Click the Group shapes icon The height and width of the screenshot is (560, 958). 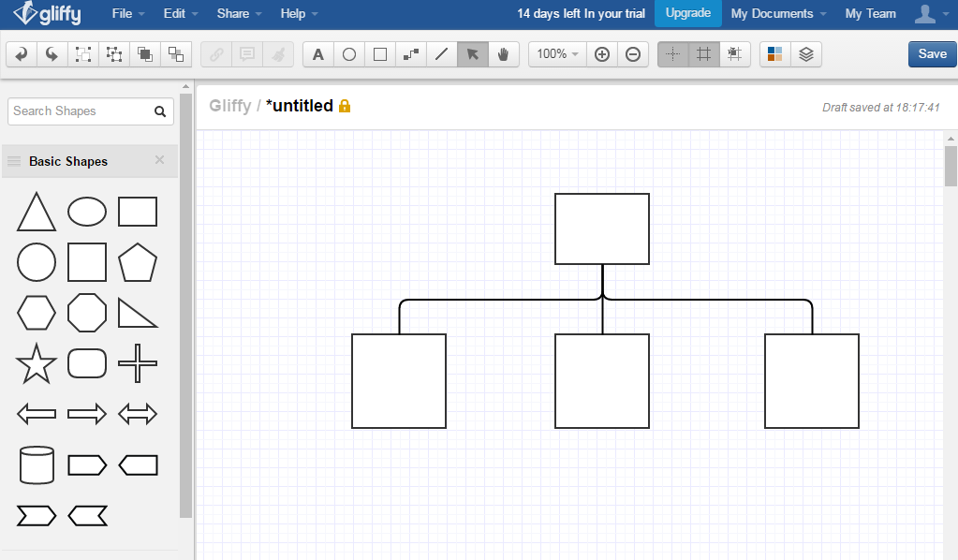(83, 54)
